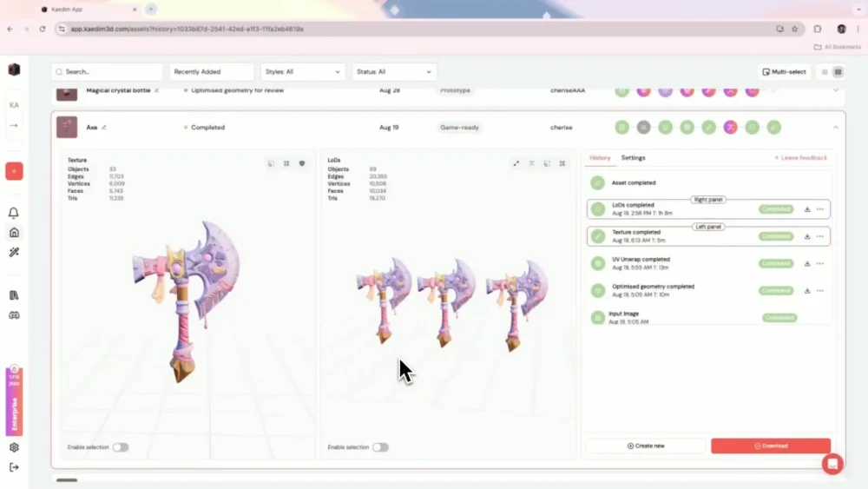Click Leave feedback link

coord(800,158)
